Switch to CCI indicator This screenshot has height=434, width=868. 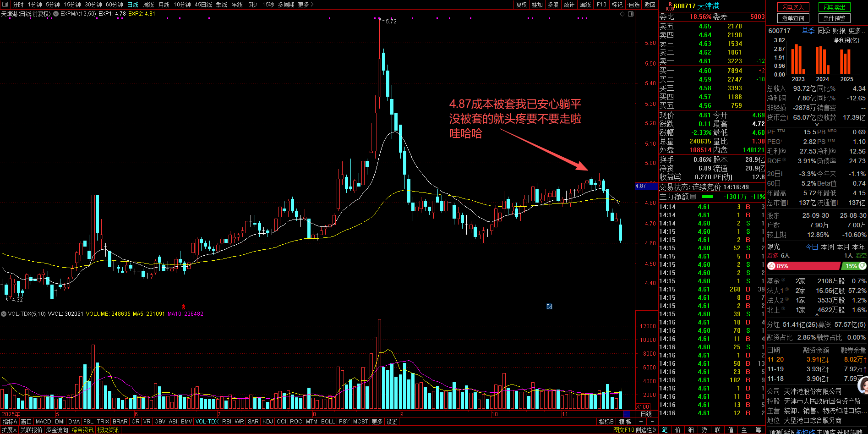pyautogui.click(x=281, y=422)
